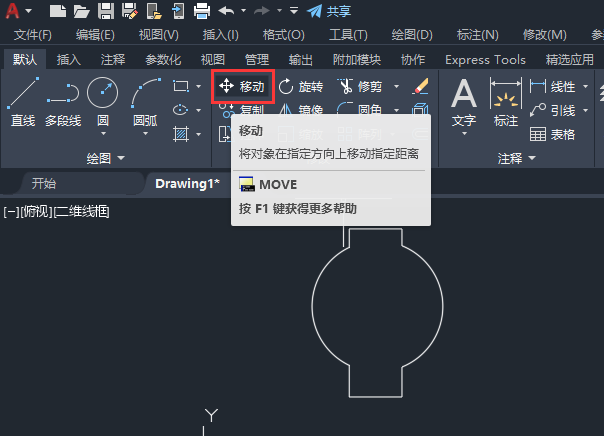The image size is (604, 436).
Task: Select the Drawing1* file tab
Action: coord(187,183)
